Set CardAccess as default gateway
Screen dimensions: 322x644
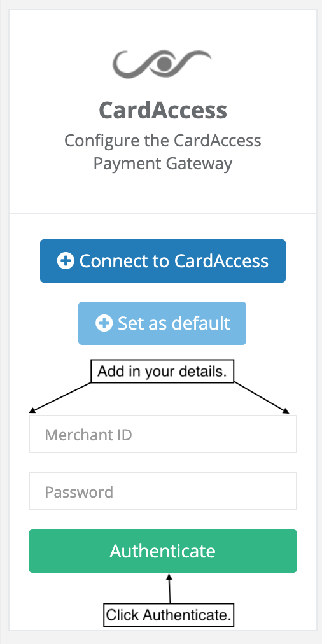tap(162, 323)
